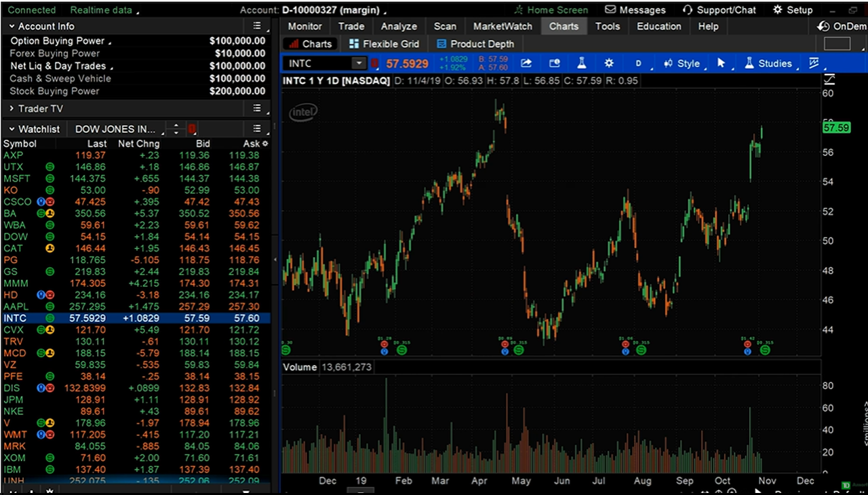Collapse the Account Info section
The image size is (868, 495).
[12, 26]
